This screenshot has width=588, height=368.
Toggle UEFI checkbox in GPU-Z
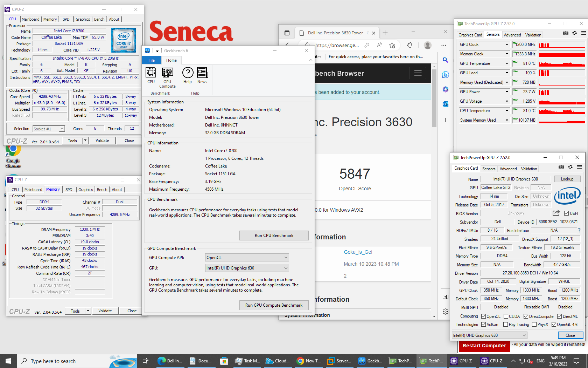pos(566,213)
